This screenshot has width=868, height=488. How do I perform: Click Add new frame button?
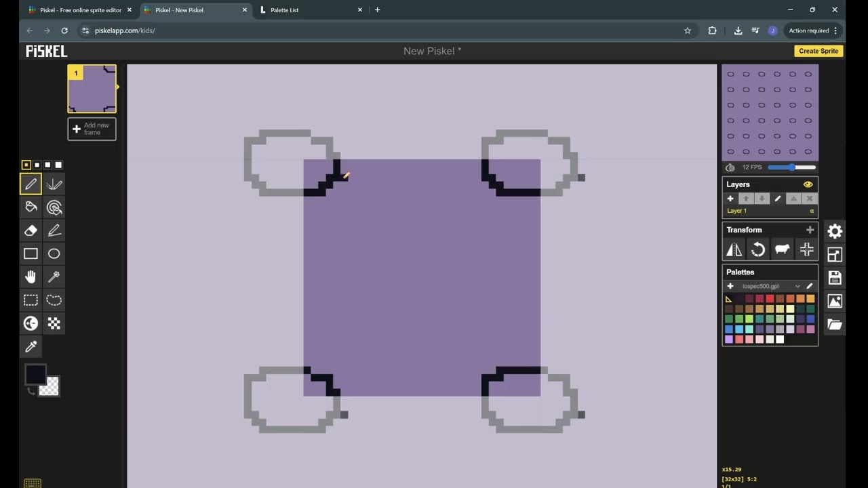pyautogui.click(x=92, y=129)
